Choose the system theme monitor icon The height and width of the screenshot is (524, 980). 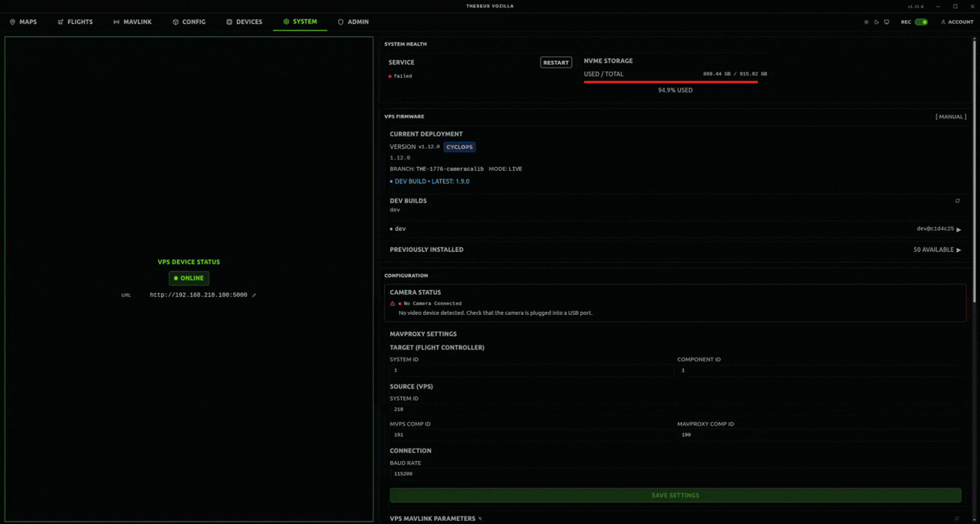coord(886,22)
